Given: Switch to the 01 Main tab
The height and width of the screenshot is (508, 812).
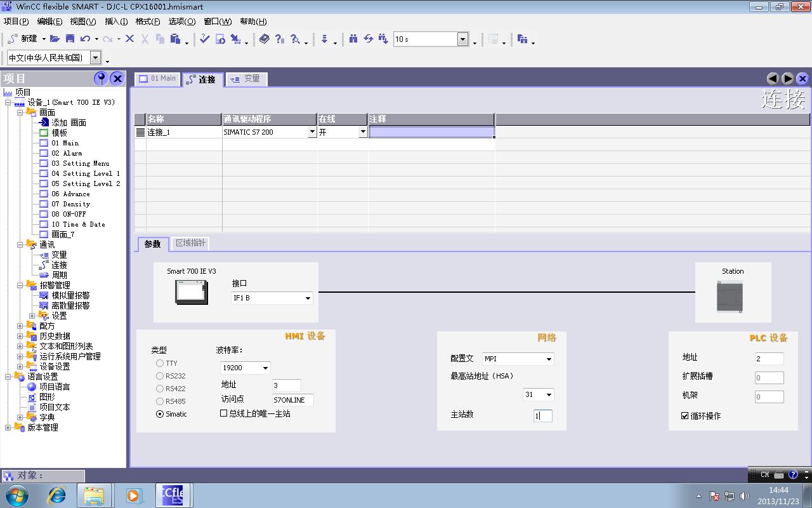Looking at the screenshot, I should point(157,79).
